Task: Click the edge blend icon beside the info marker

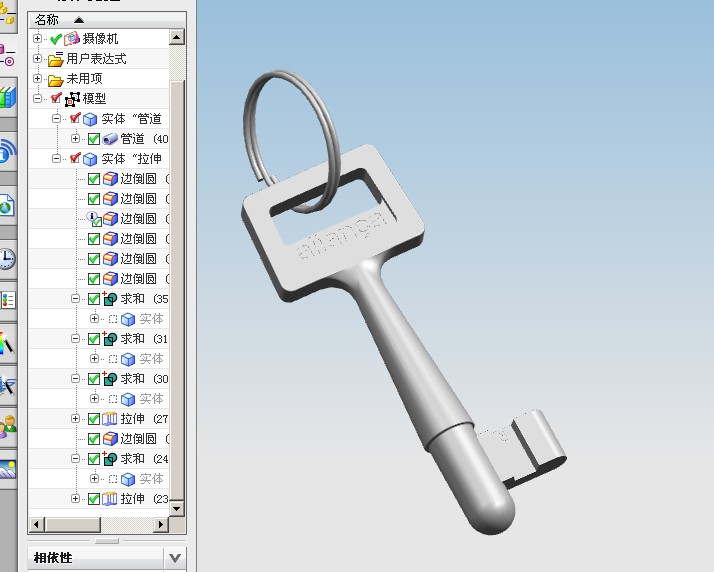Action: point(110,219)
